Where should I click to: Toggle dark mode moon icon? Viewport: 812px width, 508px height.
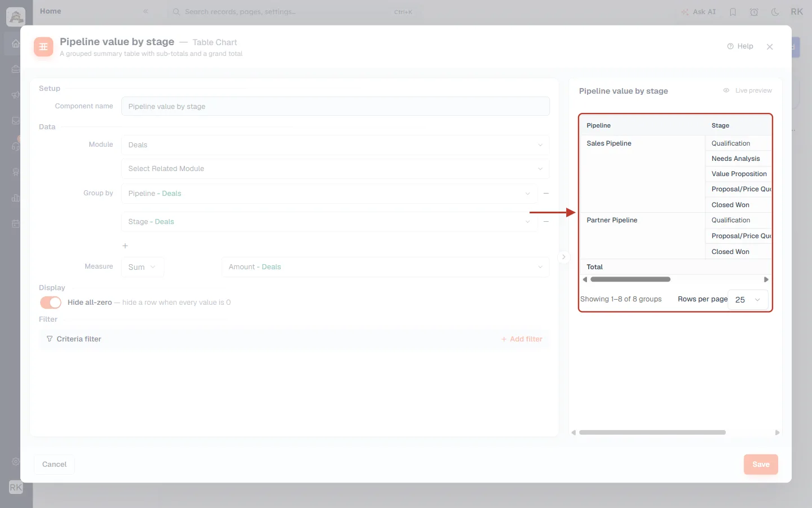(x=775, y=12)
